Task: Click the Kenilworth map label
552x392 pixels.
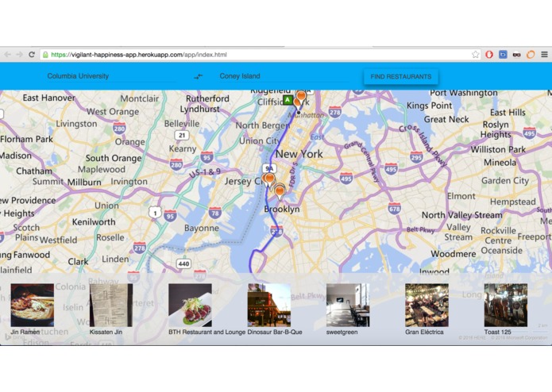Action: click(94, 222)
